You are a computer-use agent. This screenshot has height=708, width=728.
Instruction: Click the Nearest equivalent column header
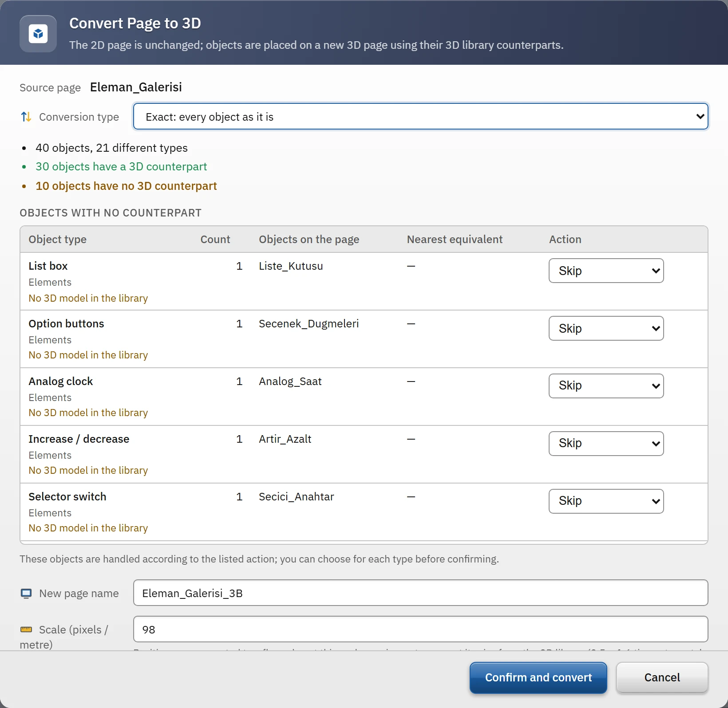tap(455, 240)
